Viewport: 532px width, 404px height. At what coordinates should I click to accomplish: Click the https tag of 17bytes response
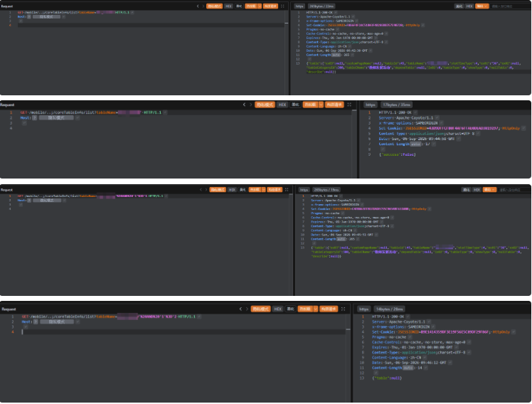point(371,105)
